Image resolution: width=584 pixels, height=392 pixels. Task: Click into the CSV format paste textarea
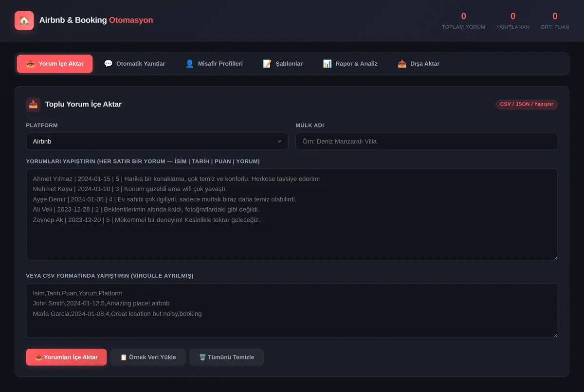[292, 310]
